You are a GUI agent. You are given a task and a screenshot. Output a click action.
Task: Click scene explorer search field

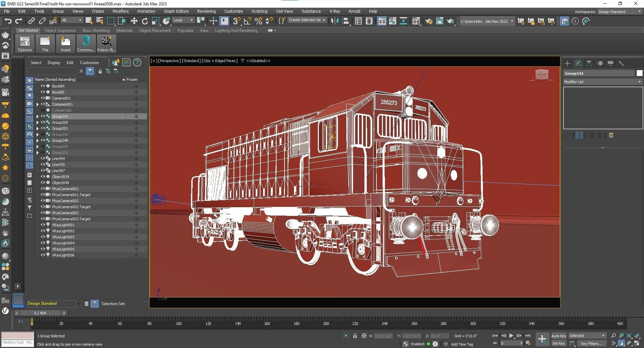point(52,71)
